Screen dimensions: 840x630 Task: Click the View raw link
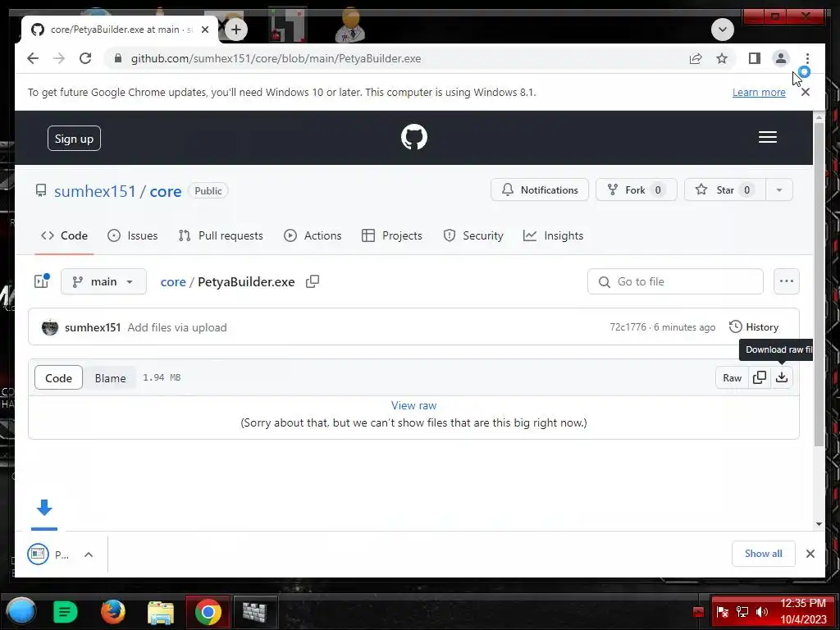pos(413,405)
